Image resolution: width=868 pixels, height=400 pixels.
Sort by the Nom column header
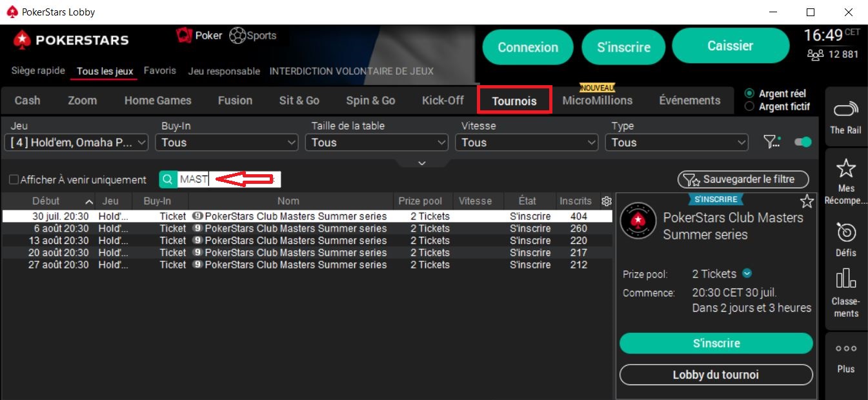click(x=288, y=201)
